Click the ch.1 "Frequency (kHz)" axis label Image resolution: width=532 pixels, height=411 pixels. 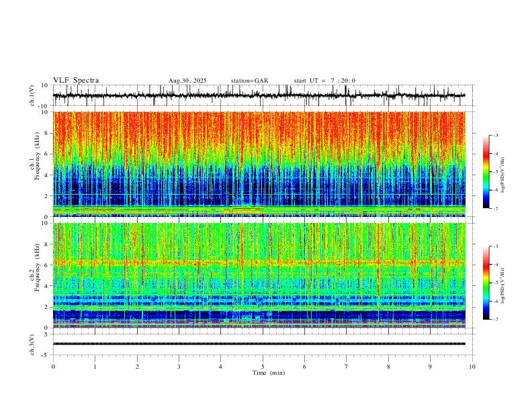click(x=37, y=155)
